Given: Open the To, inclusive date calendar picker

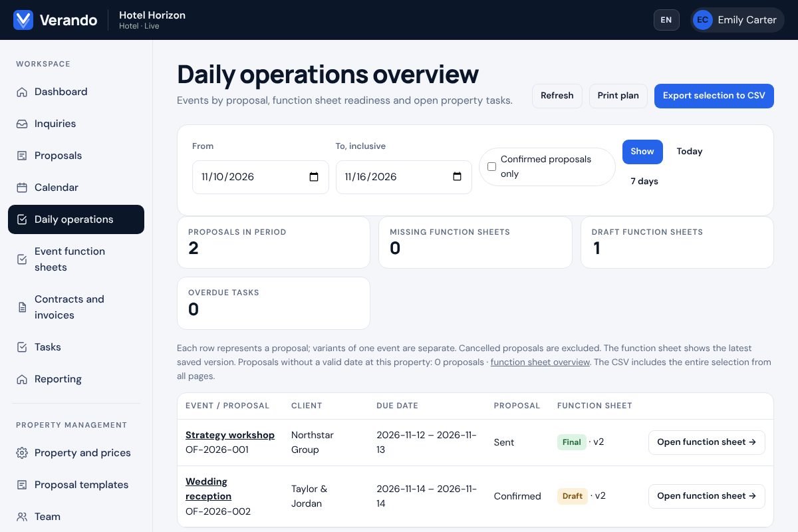Looking at the screenshot, I should click(457, 177).
